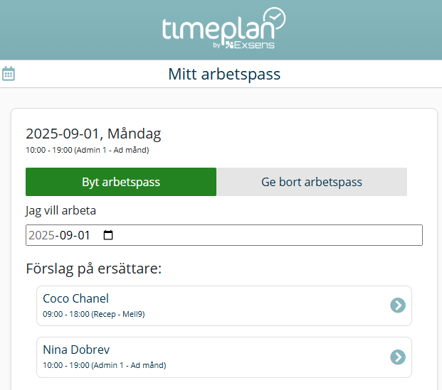The width and height of the screenshot is (442, 390).
Task: Click the Jag vill arbeta date field
Action: click(x=224, y=235)
